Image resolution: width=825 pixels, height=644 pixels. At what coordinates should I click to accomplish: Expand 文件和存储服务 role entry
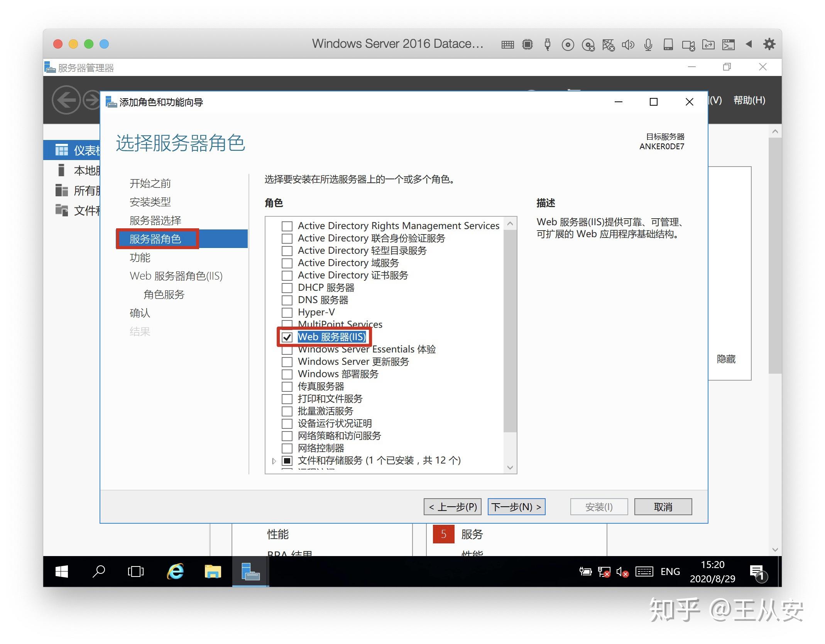pyautogui.click(x=274, y=460)
